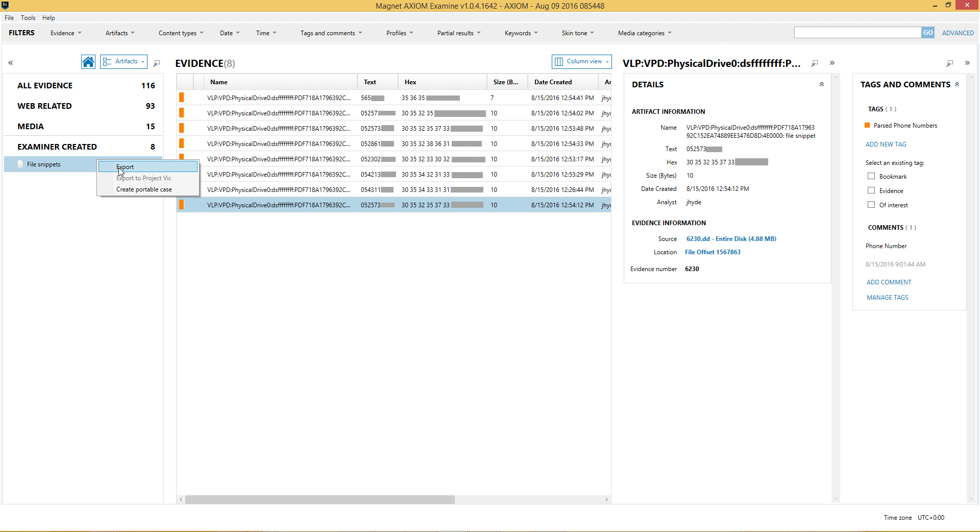The image size is (980, 532).
Task: Click ADD COMMENT link
Action: pyautogui.click(x=889, y=282)
